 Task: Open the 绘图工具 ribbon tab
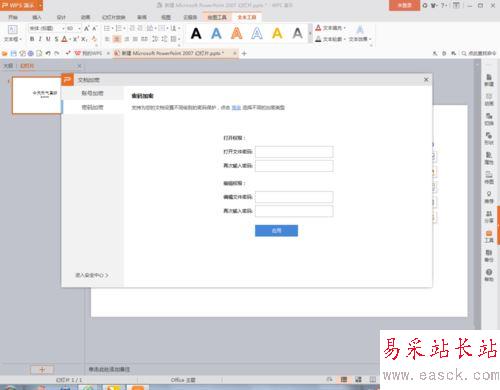pyautogui.click(x=217, y=17)
